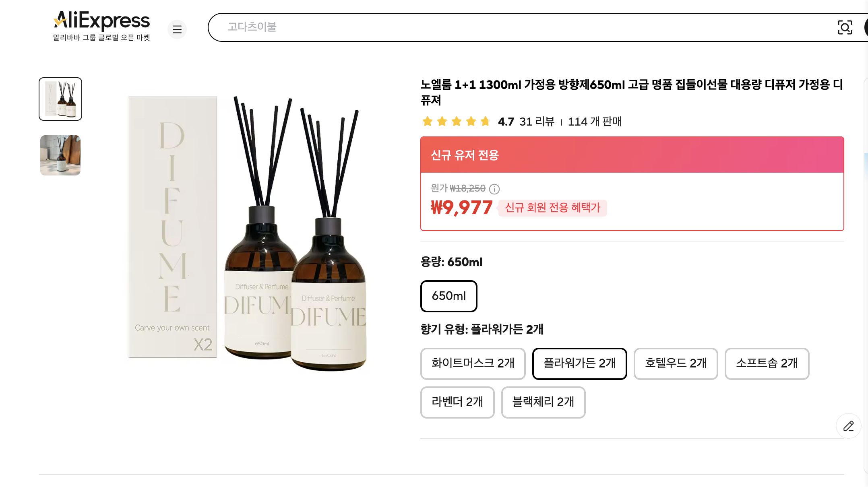Image resolution: width=868 pixels, height=487 pixels.
Task: Click the dark profile avatar at top right
Action: pyautogui.click(x=866, y=27)
